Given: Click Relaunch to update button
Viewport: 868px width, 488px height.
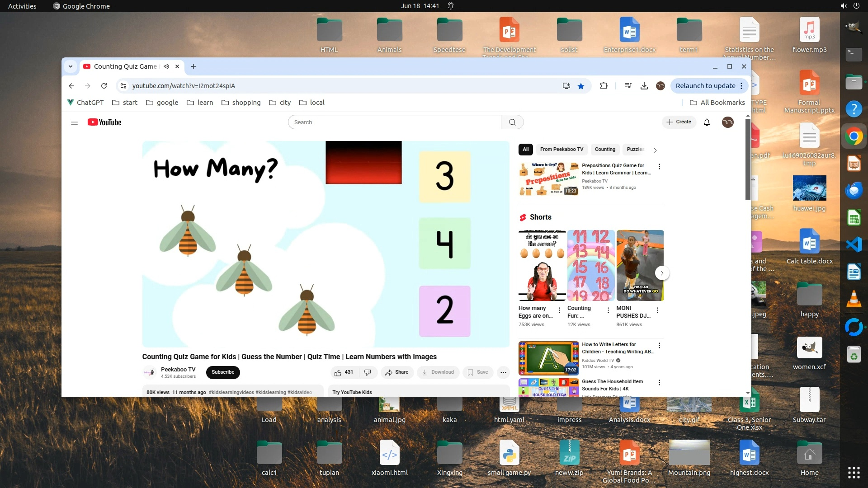Looking at the screenshot, I should point(705,86).
